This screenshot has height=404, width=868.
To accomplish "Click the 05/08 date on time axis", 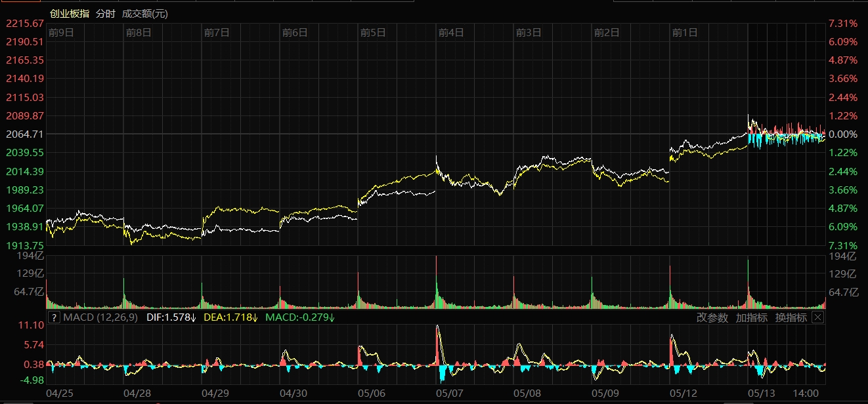I will pyautogui.click(x=527, y=394).
